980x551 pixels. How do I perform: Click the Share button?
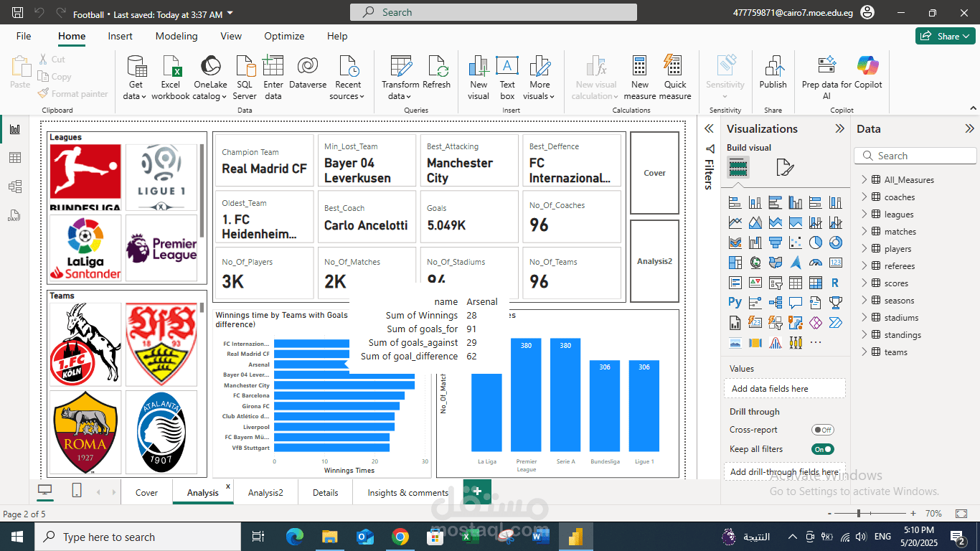(x=945, y=36)
